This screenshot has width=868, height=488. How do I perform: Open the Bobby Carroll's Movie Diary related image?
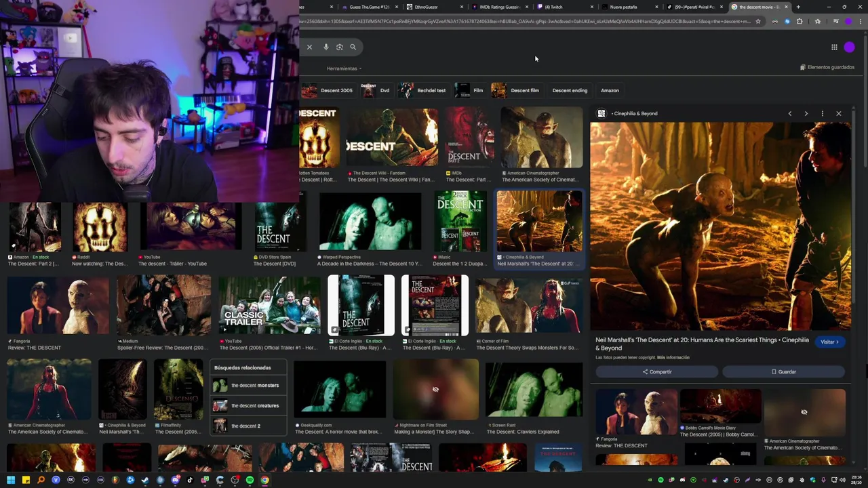tap(720, 406)
